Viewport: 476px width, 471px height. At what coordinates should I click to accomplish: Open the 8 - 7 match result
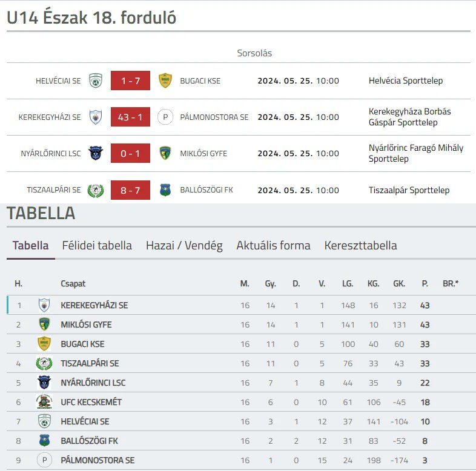(130, 190)
